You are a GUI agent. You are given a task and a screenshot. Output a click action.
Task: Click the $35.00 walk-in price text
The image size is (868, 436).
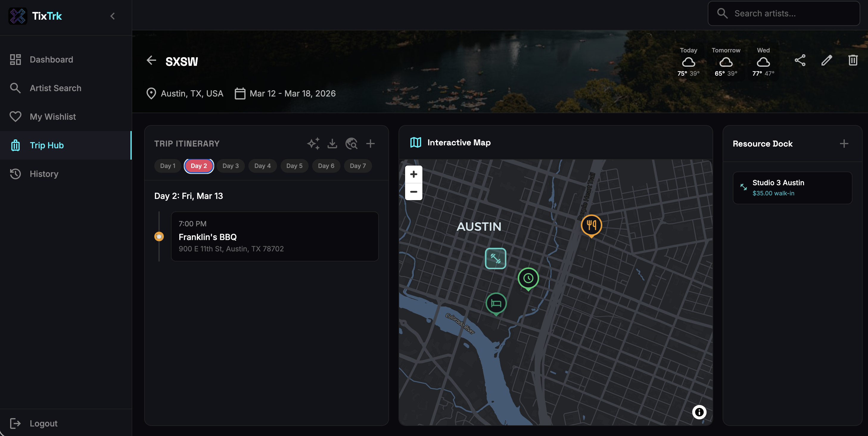tap(773, 193)
